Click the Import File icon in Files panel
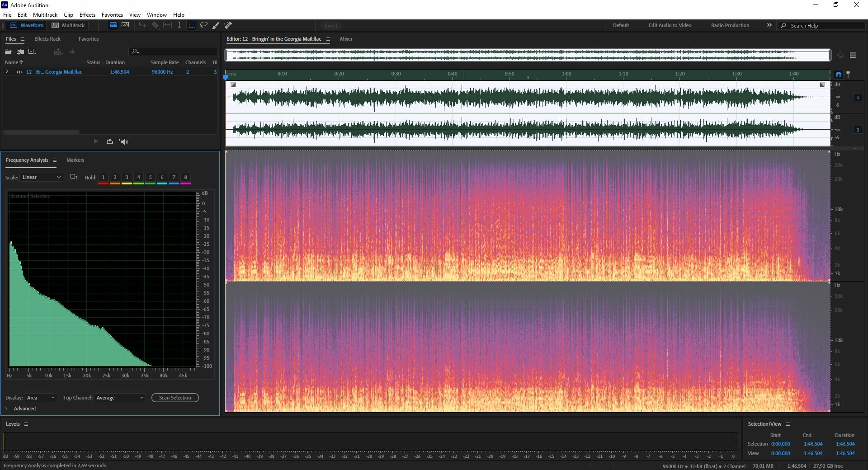Screen dimensions: 868x470 pos(20,52)
